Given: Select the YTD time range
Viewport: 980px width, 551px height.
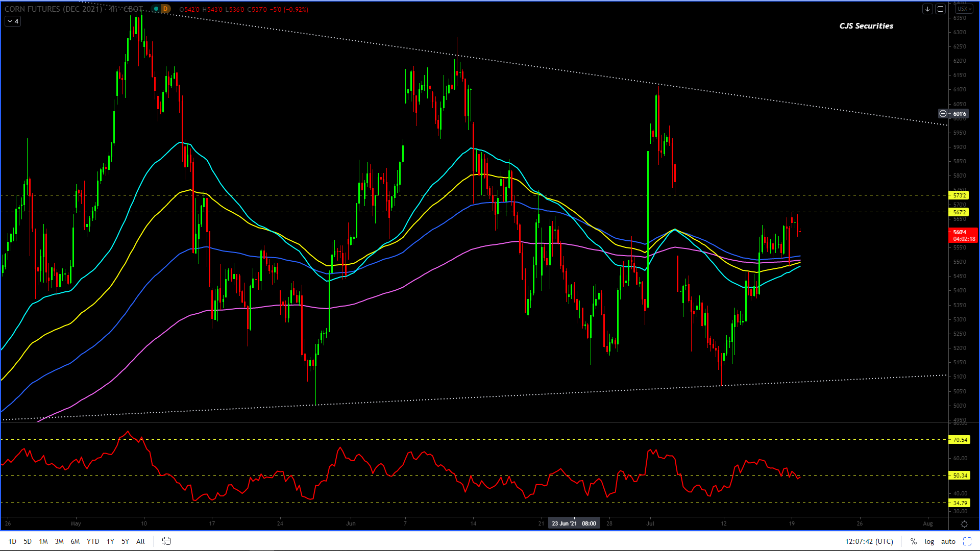Looking at the screenshot, I should (x=93, y=541).
